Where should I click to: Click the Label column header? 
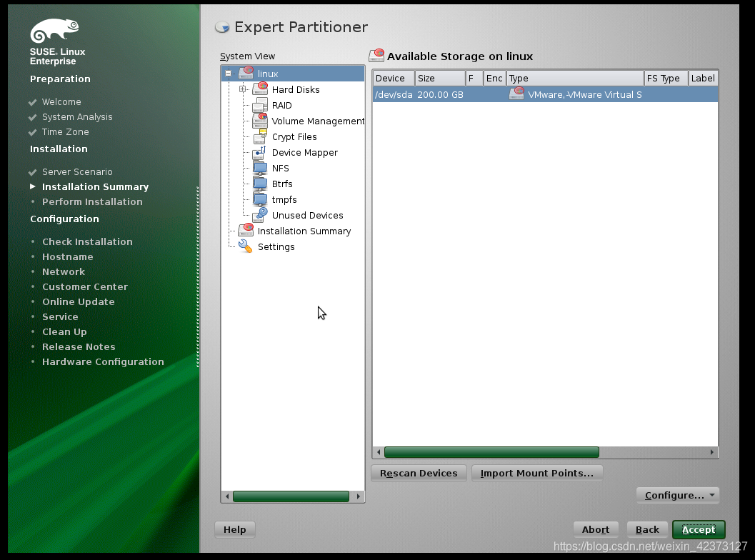coord(703,78)
